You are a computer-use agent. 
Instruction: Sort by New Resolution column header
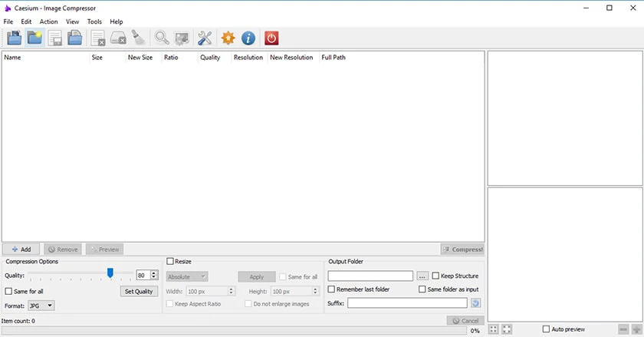pos(291,58)
